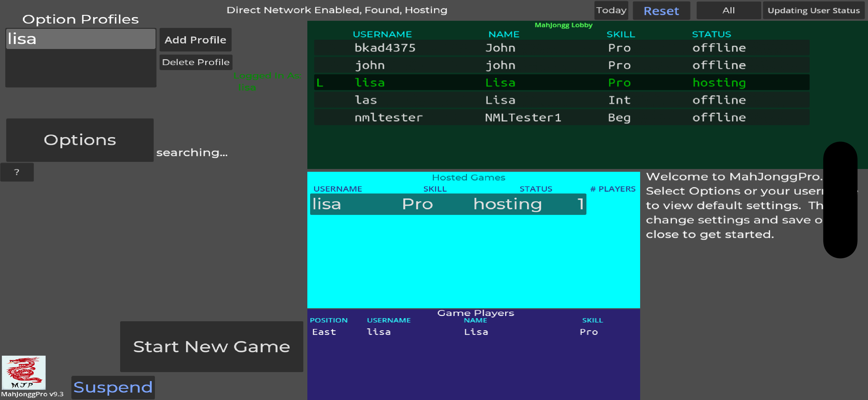This screenshot has height=400, width=868.
Task: Open the Options panel
Action: [80, 140]
